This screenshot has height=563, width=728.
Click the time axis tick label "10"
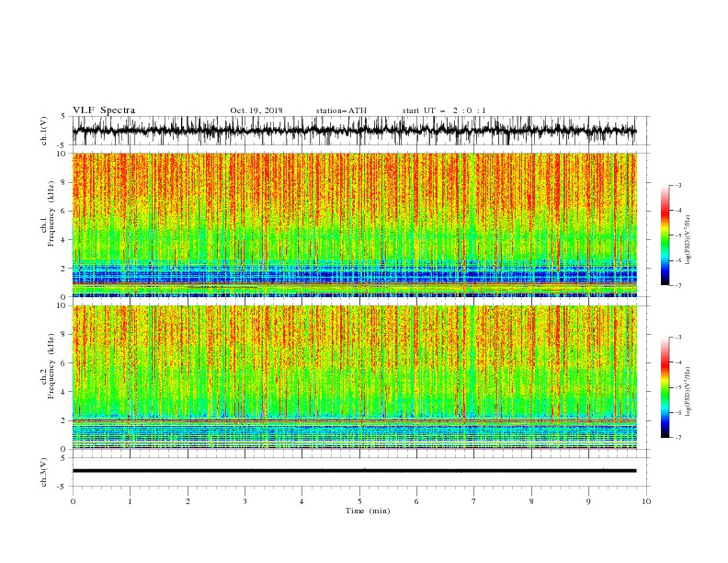coord(646,501)
